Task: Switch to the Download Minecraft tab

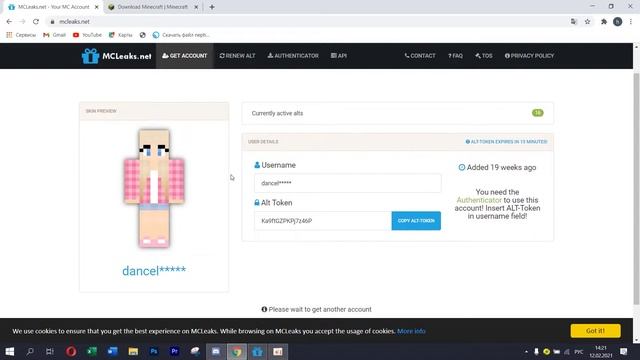Action: tap(153, 7)
